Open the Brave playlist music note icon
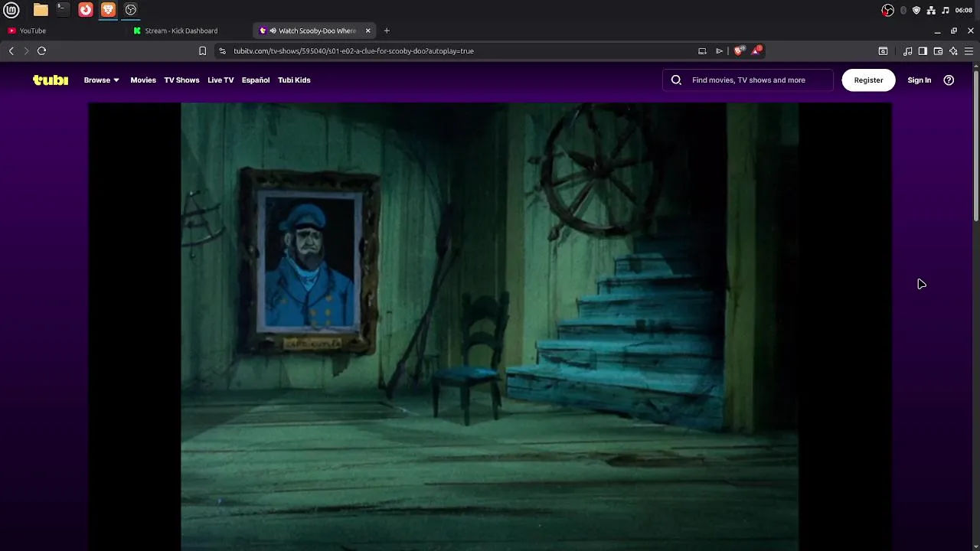The height and width of the screenshot is (551, 980). point(908,51)
